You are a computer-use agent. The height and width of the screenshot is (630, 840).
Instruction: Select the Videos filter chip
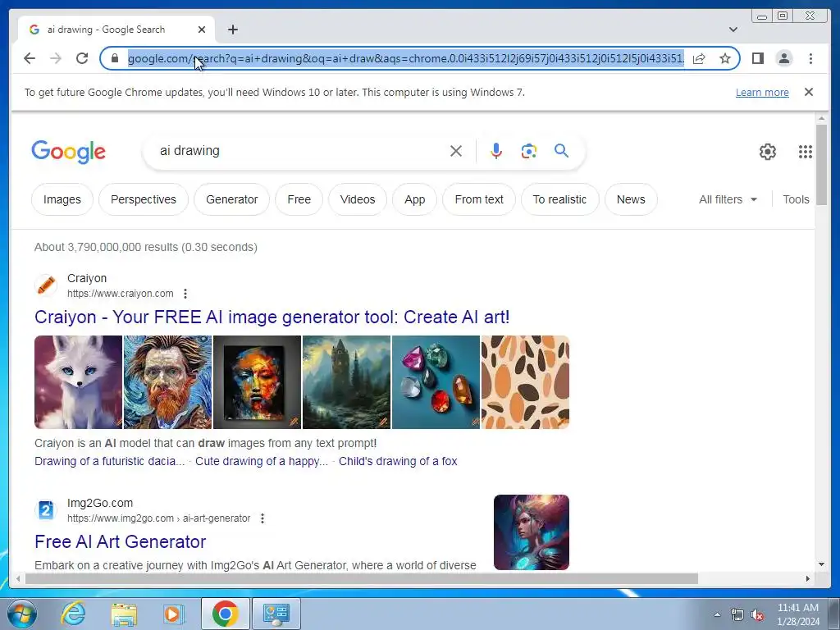pyautogui.click(x=358, y=199)
